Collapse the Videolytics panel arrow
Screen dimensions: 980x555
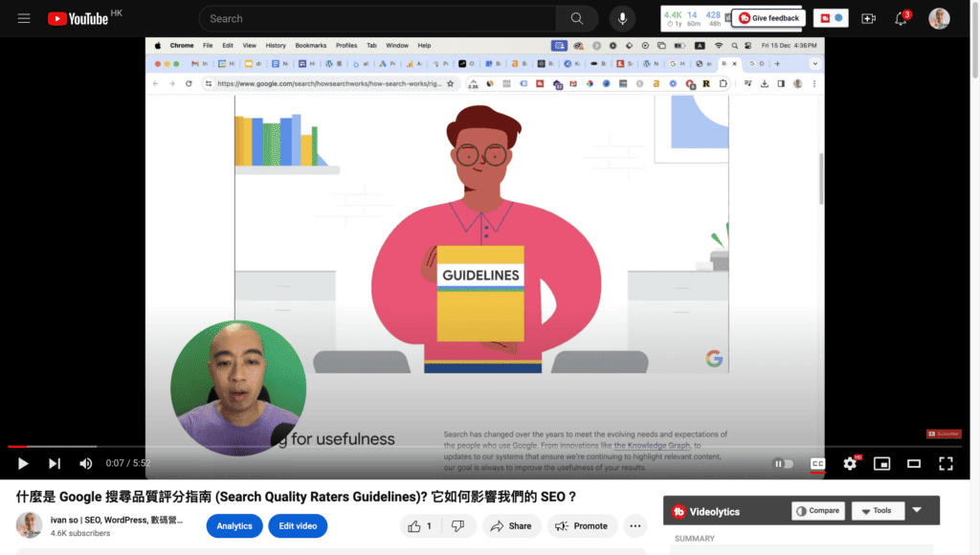click(x=917, y=510)
